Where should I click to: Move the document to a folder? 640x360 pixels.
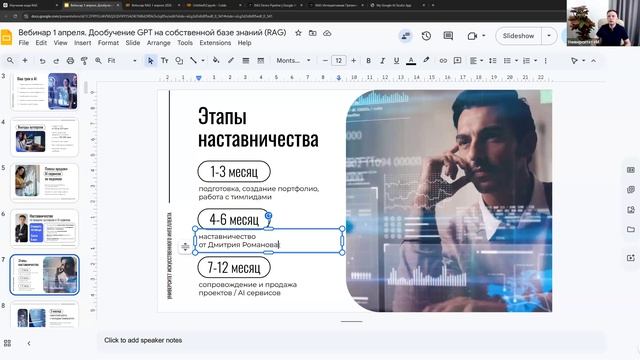313,33
